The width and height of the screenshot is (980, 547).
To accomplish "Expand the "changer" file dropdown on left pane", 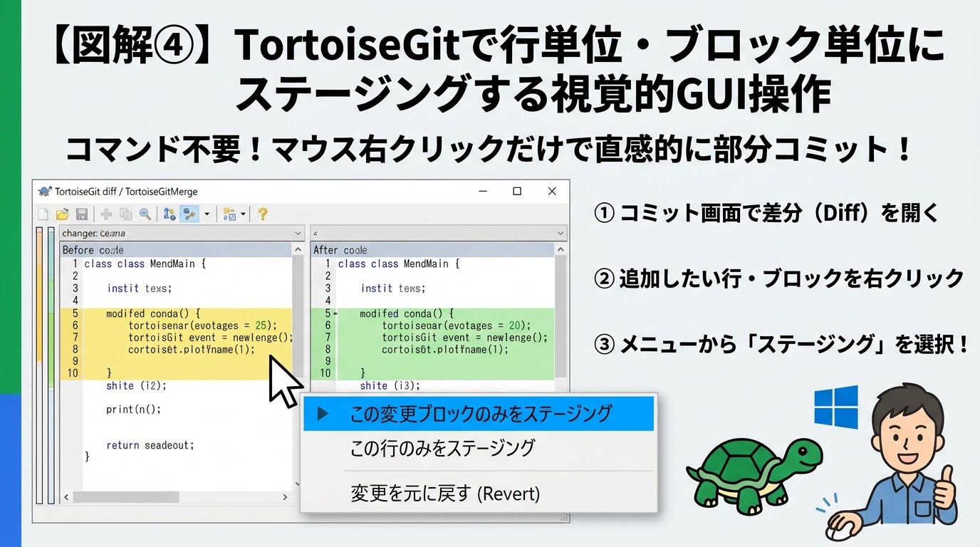I will (298, 233).
